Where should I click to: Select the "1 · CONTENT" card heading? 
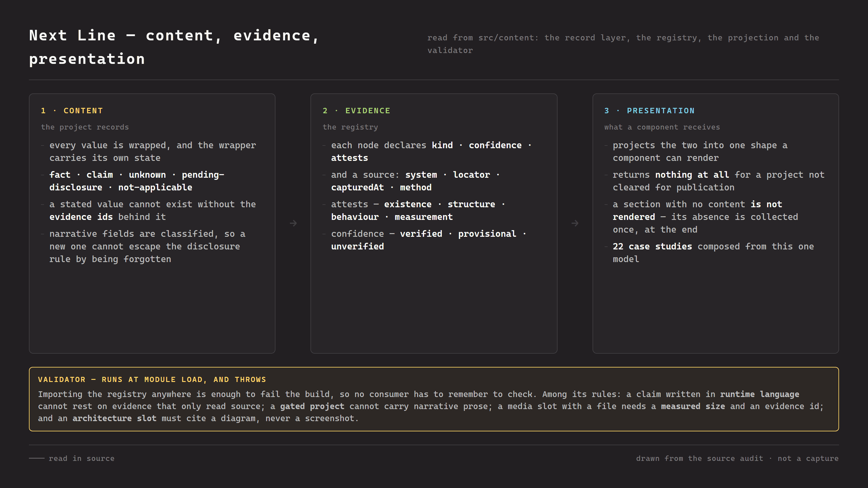72,111
